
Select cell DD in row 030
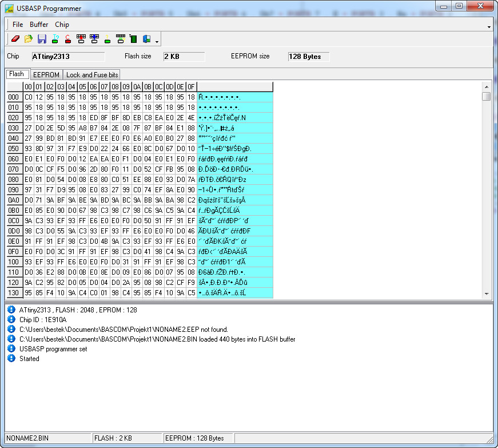point(39,128)
